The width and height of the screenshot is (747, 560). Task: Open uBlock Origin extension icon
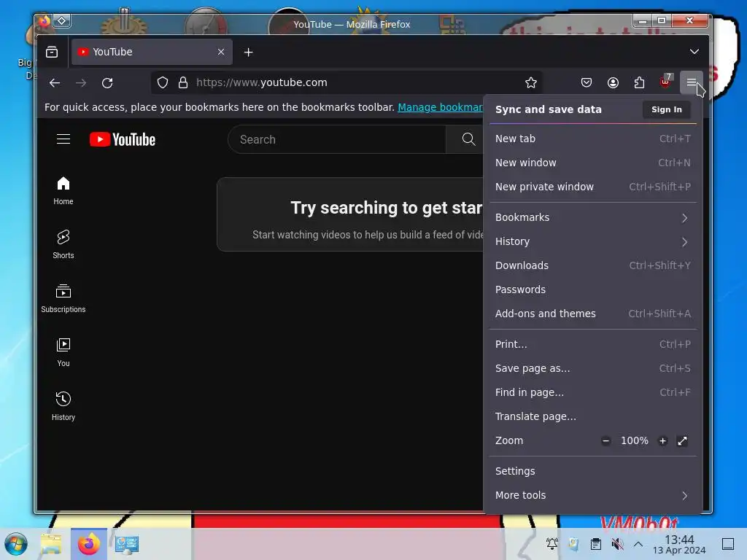coord(665,82)
